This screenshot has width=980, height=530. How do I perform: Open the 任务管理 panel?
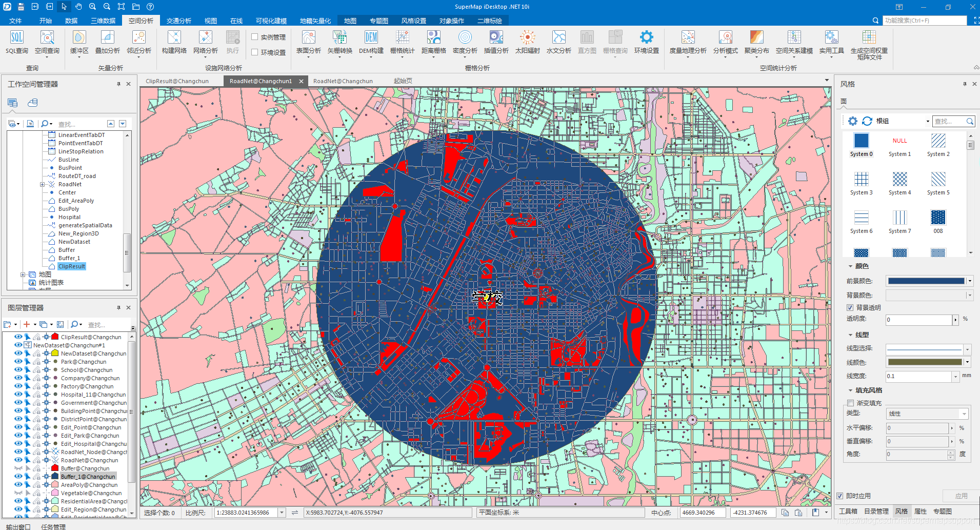[53, 526]
